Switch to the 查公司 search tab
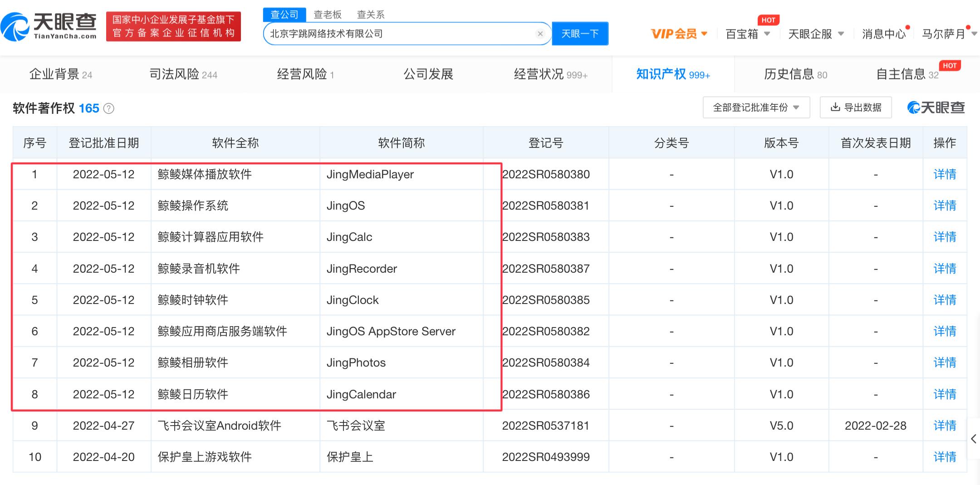 click(284, 15)
